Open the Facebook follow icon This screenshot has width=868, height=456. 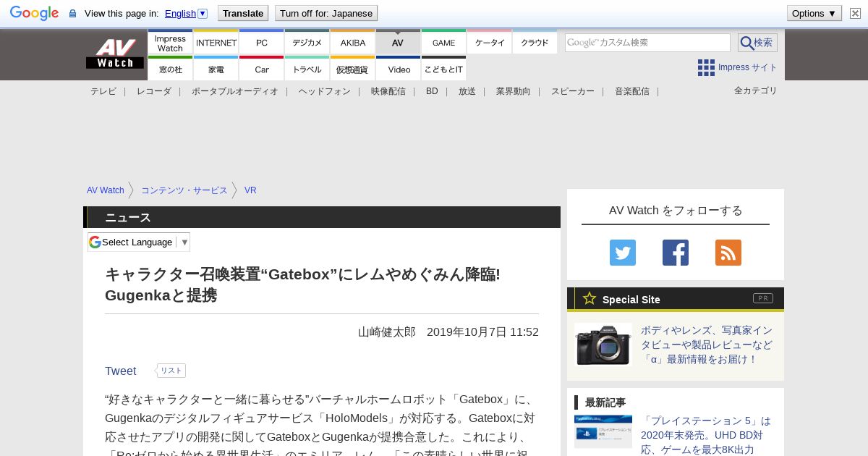point(676,253)
